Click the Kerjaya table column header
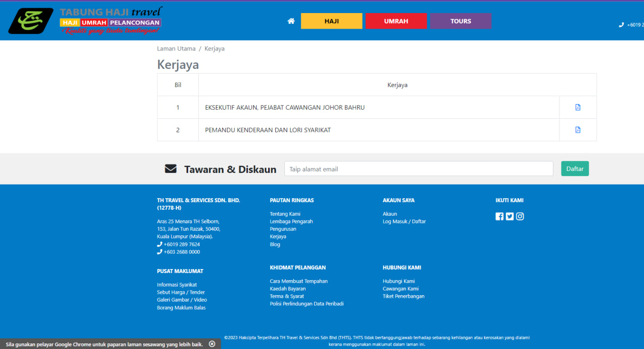The height and width of the screenshot is (349, 644). [397, 85]
